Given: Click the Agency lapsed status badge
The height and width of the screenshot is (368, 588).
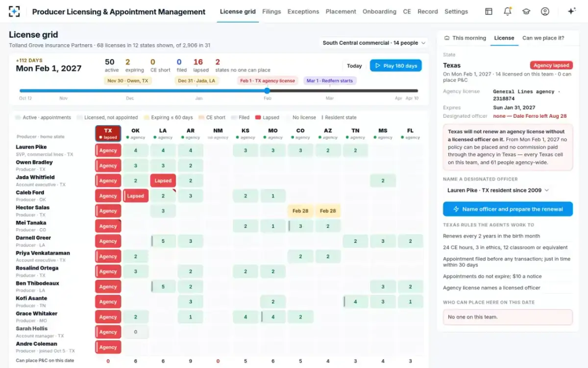Looking at the screenshot, I should (x=551, y=65).
